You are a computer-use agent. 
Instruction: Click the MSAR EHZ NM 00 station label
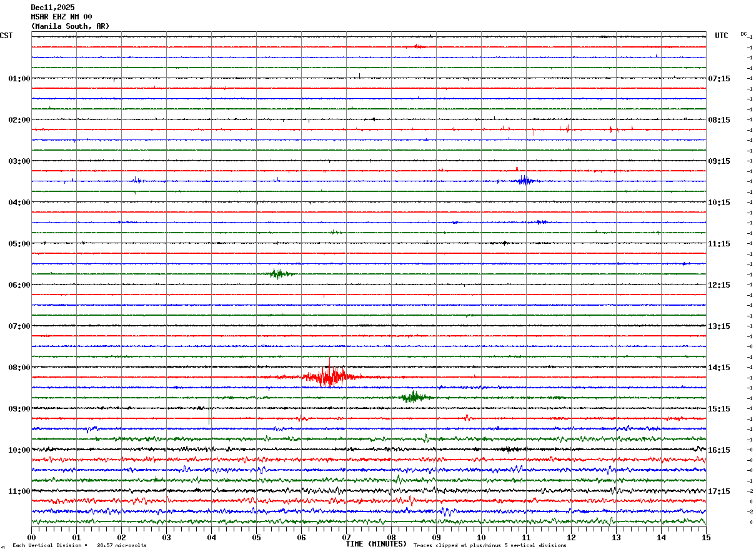point(61,17)
